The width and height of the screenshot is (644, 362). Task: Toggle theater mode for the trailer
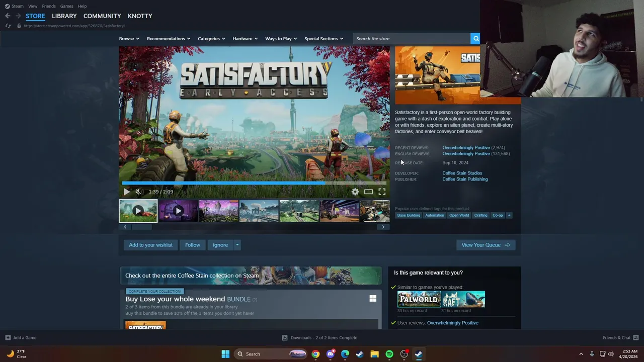pos(369,192)
